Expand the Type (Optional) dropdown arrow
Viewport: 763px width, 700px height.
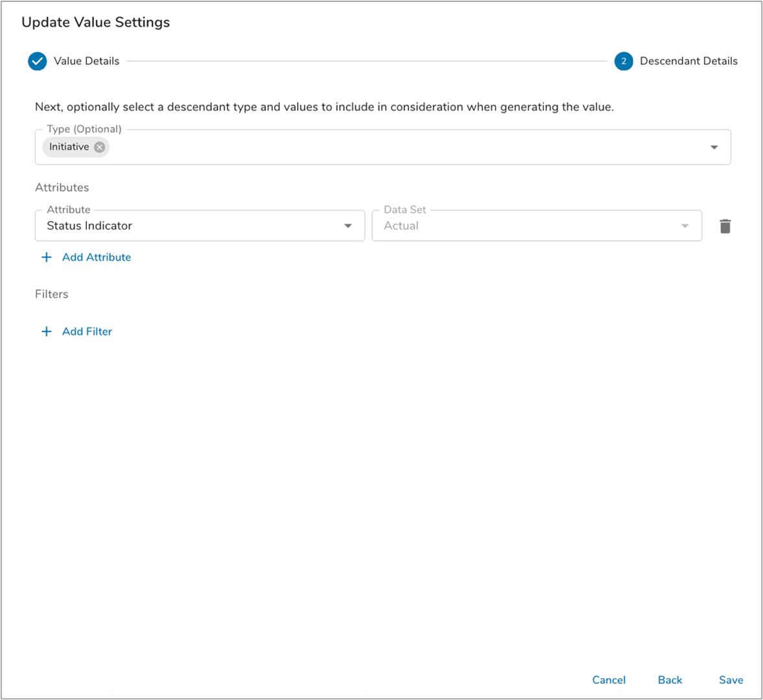coord(714,147)
